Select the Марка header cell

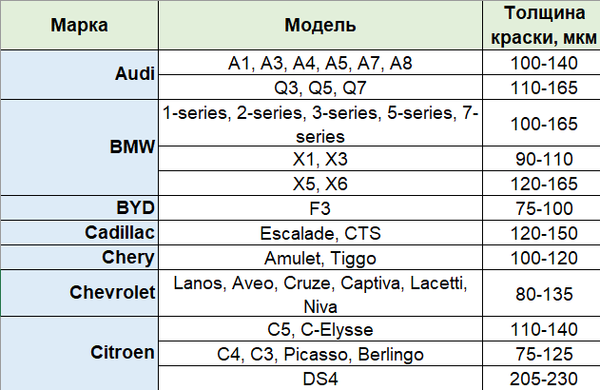pyautogui.click(x=79, y=25)
